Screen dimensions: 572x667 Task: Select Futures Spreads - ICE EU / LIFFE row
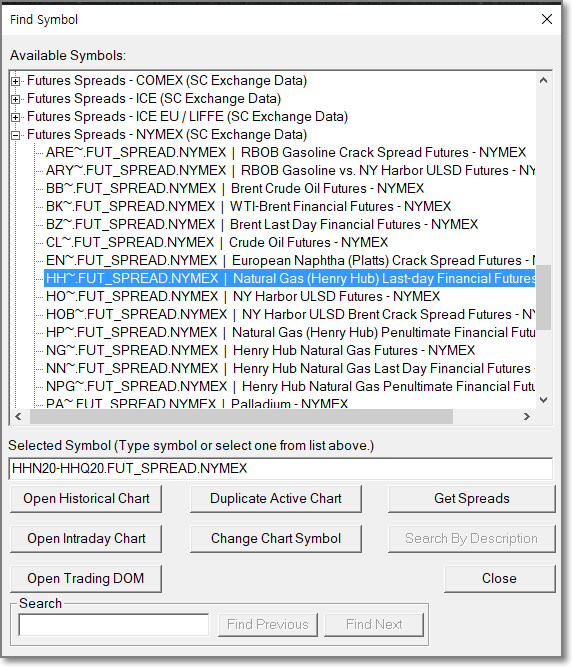pyautogui.click(x=187, y=116)
